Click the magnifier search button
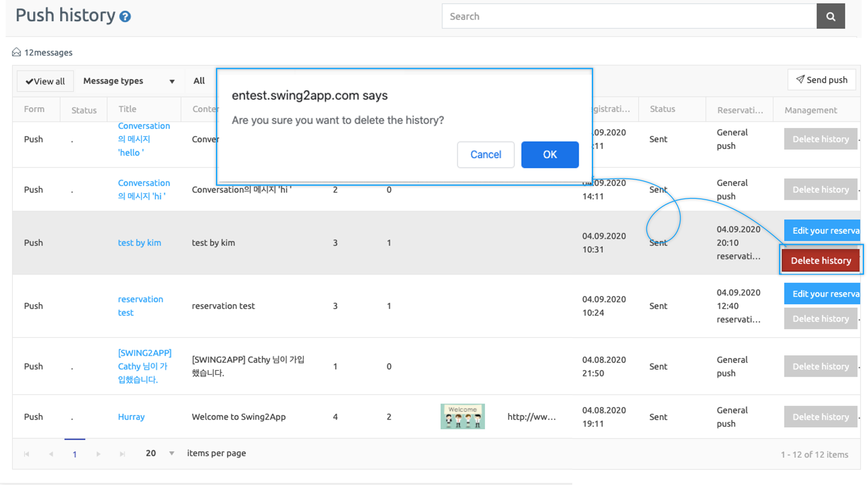868x485 pixels. pyautogui.click(x=830, y=16)
